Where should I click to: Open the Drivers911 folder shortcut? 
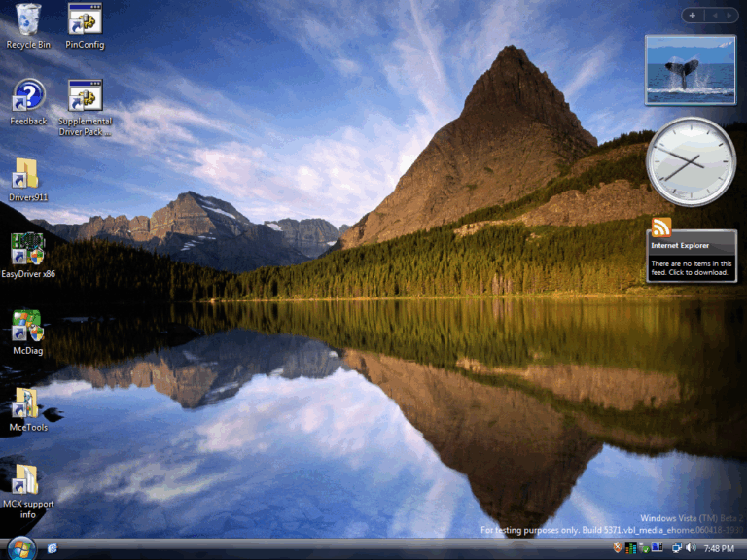coord(26,173)
